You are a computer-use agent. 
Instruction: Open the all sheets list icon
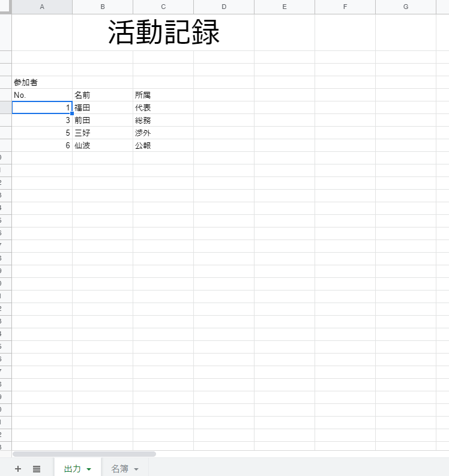pyautogui.click(x=37, y=469)
